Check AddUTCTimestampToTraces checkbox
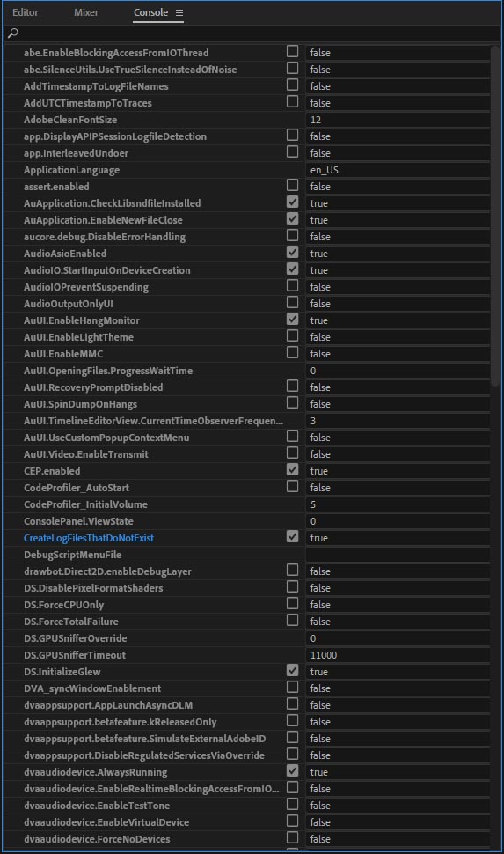This screenshot has width=504, height=854. tap(292, 101)
